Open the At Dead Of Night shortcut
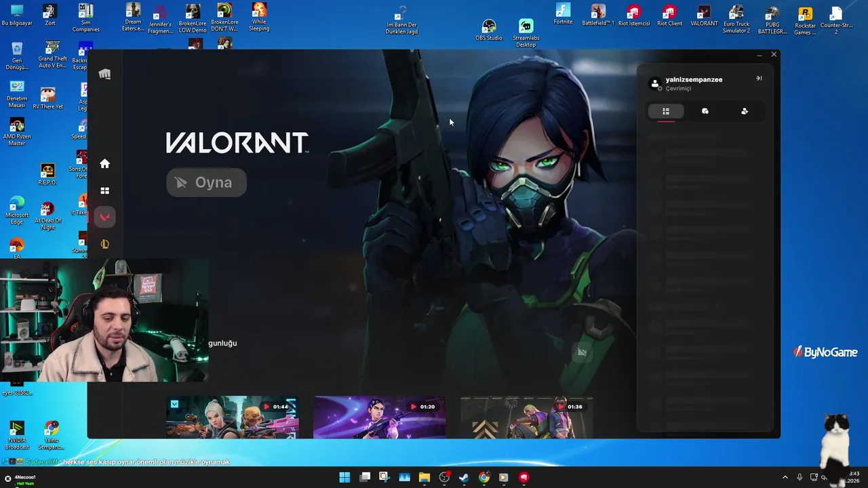 pos(47,216)
